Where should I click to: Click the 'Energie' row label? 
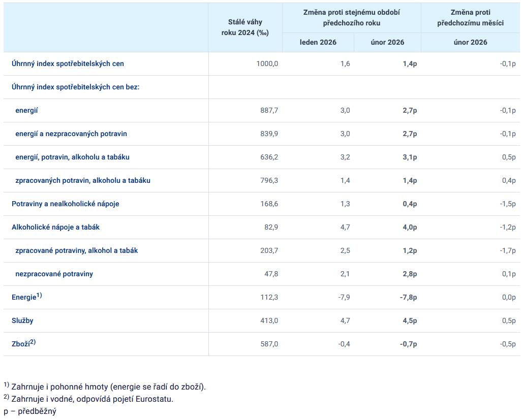[x=24, y=297]
